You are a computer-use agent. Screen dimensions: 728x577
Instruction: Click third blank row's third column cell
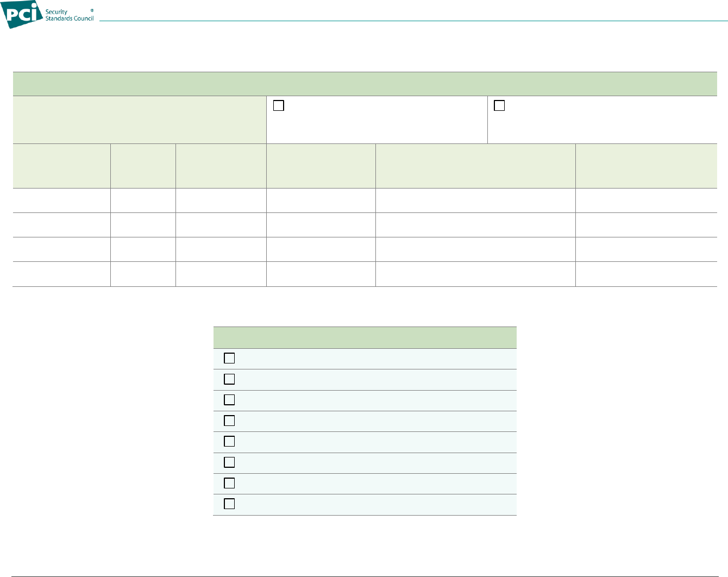click(x=221, y=249)
